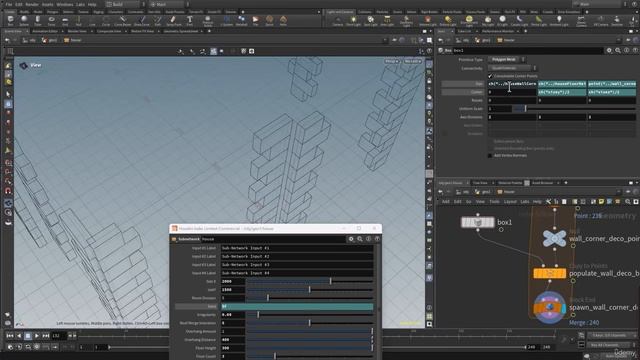Select the Sphere shelf tool

point(24,20)
